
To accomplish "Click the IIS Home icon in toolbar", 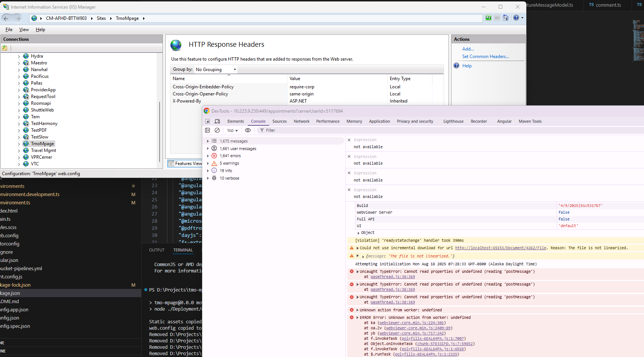I will tap(506, 18).
